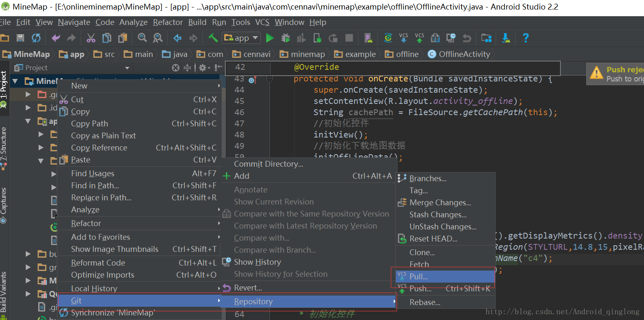Open the Refactor menu in menu bar

pyautogui.click(x=168, y=22)
